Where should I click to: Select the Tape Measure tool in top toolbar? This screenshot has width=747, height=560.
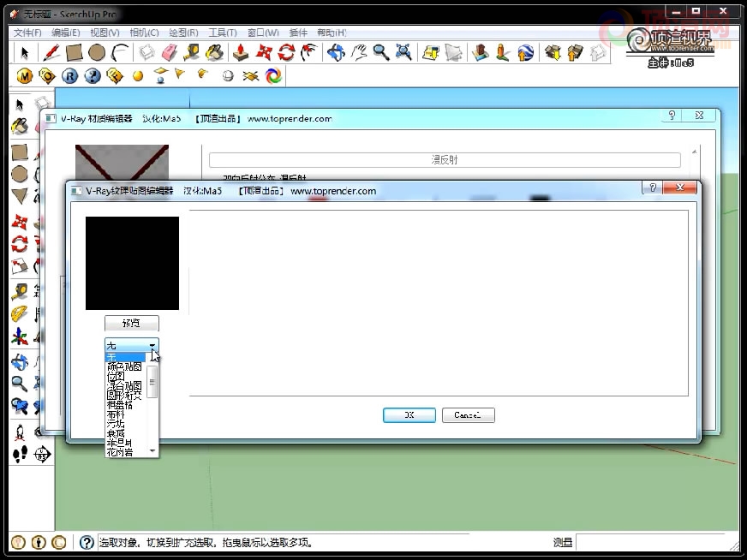pos(192,52)
